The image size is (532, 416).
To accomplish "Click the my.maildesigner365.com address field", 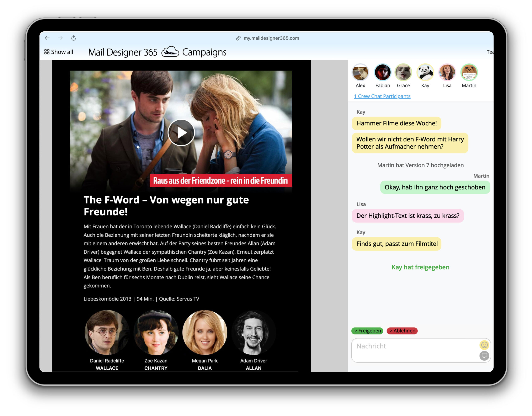I will 271,38.
